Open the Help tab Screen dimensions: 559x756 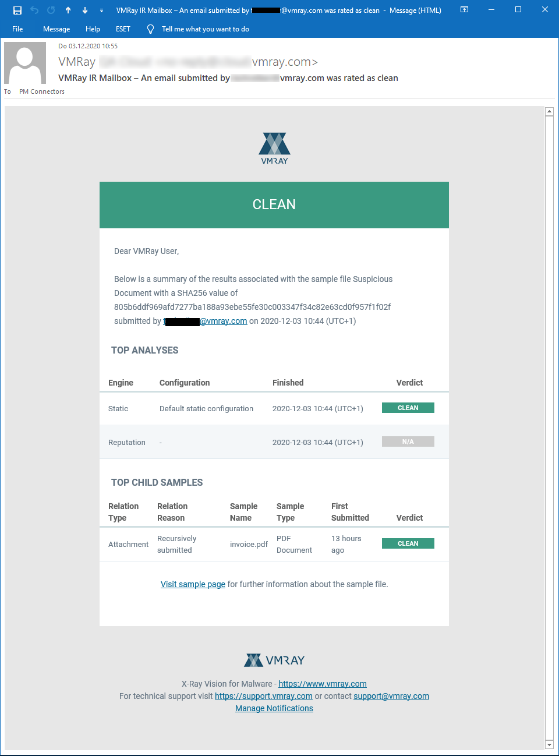(92, 29)
